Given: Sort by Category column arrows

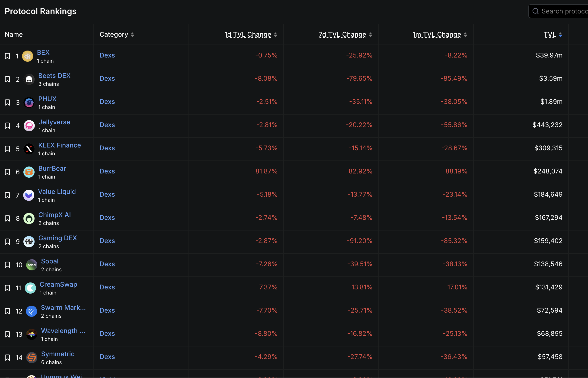Looking at the screenshot, I should [132, 35].
